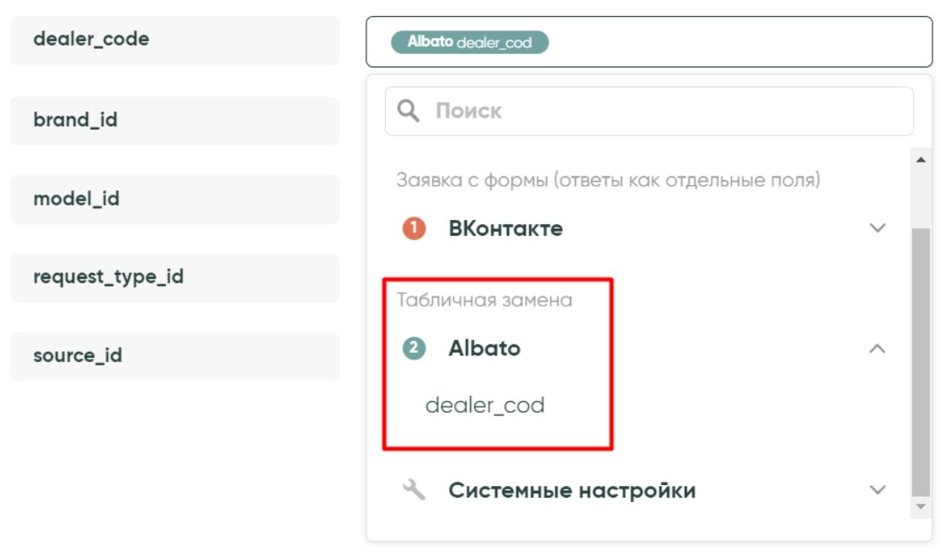Click the search magnifier icon
Screen dimensions: 951x560
tap(409, 111)
